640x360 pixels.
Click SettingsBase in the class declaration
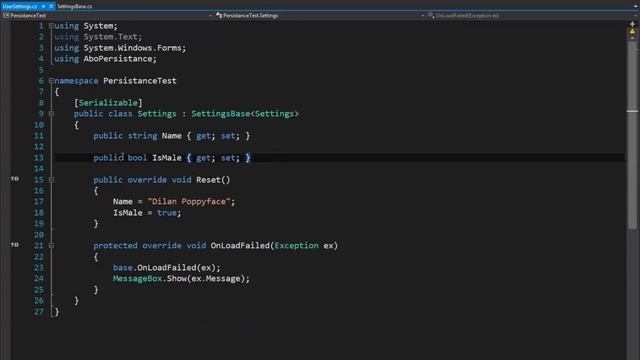tap(220, 114)
